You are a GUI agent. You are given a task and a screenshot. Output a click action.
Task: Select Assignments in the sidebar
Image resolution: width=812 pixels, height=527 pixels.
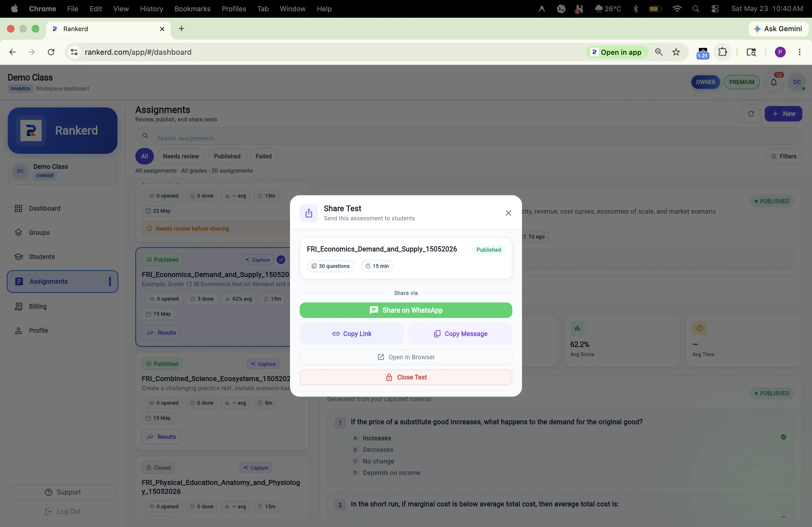pos(63,281)
